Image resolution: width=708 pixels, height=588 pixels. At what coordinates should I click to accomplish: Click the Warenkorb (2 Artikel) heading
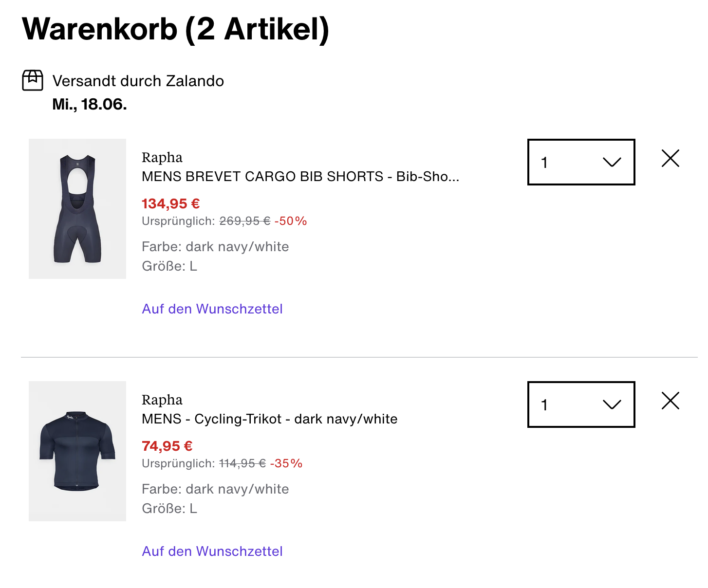click(x=176, y=29)
